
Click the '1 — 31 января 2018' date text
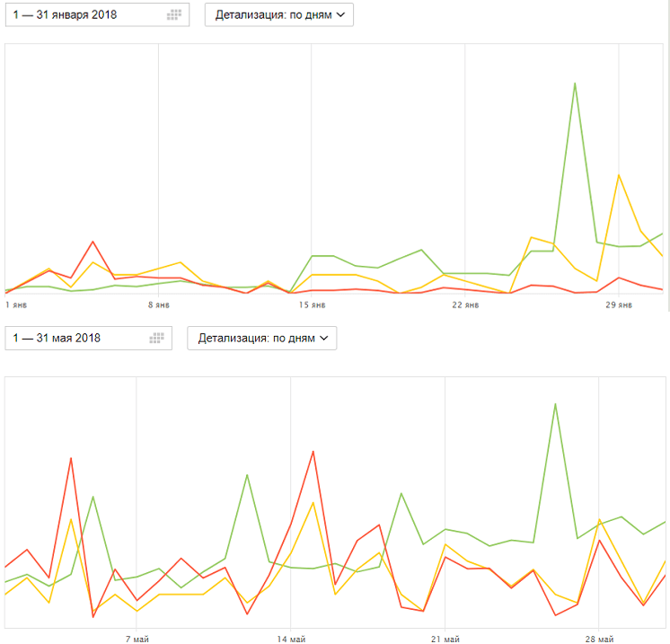coord(65,14)
